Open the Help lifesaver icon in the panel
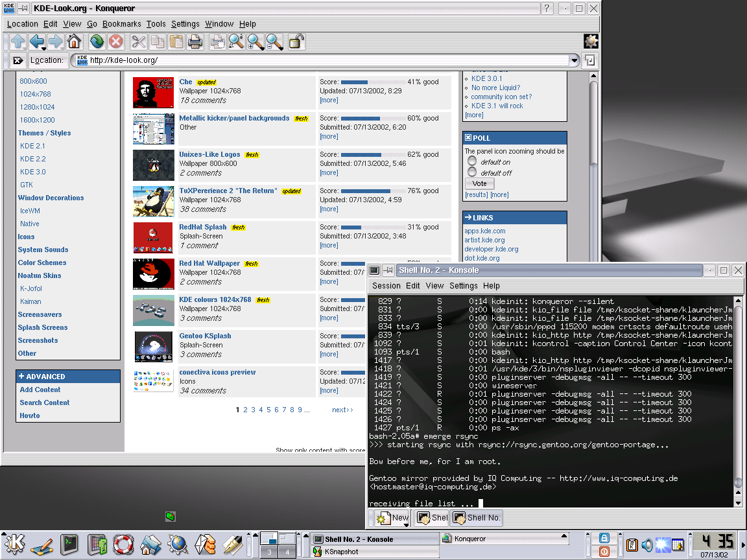This screenshot has width=747, height=560. [x=123, y=544]
